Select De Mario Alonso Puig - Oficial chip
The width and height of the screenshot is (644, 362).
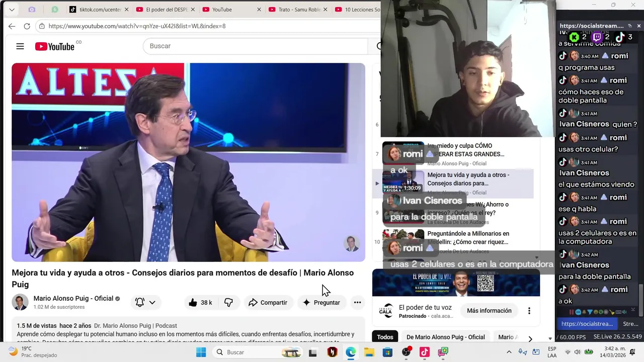445,337
